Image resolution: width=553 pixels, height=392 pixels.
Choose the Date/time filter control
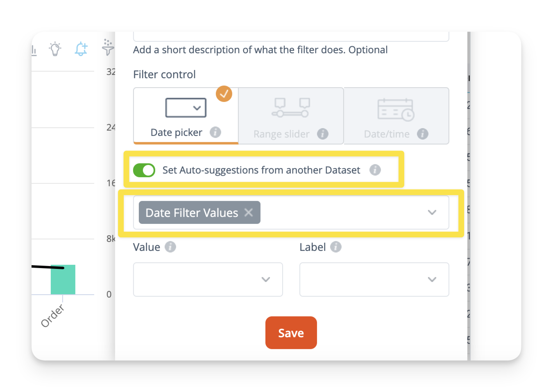click(397, 116)
